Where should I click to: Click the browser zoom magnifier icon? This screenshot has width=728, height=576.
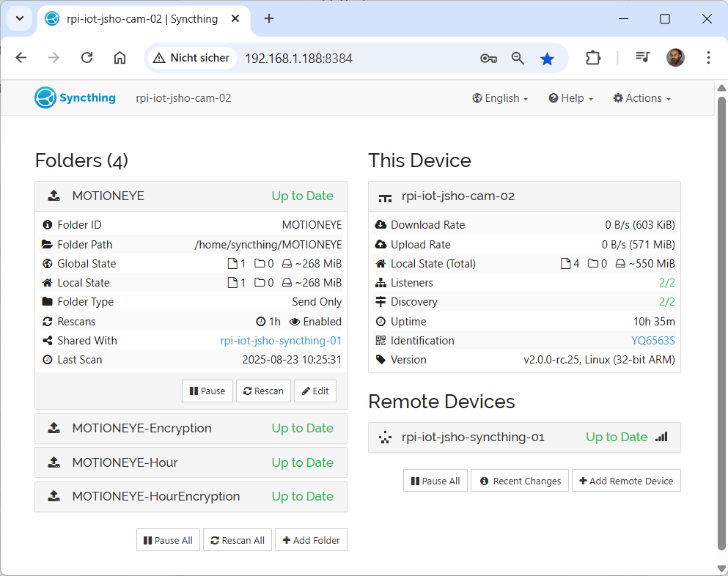[x=518, y=59]
